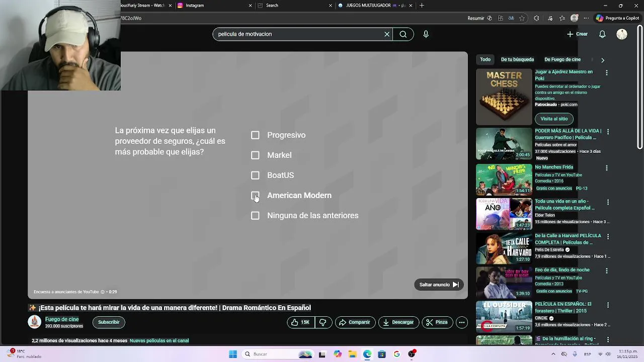Click the Pinza clip button
The image size is (644, 362).
pyautogui.click(x=437, y=322)
